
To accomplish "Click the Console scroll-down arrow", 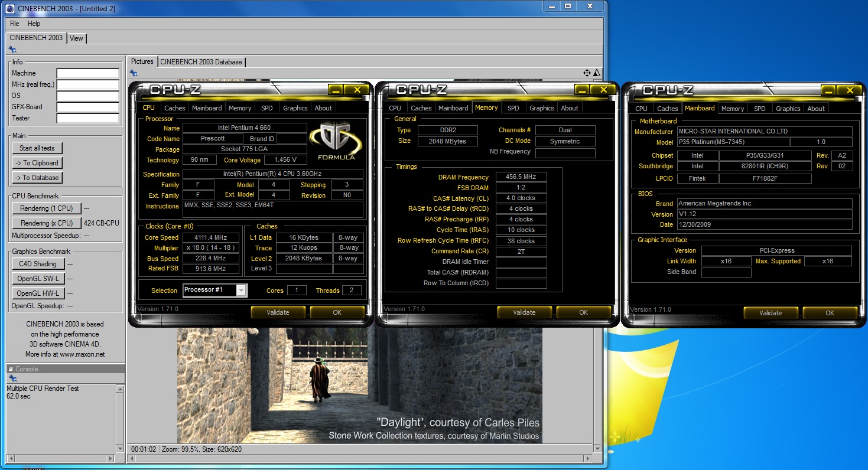I will point(121,449).
